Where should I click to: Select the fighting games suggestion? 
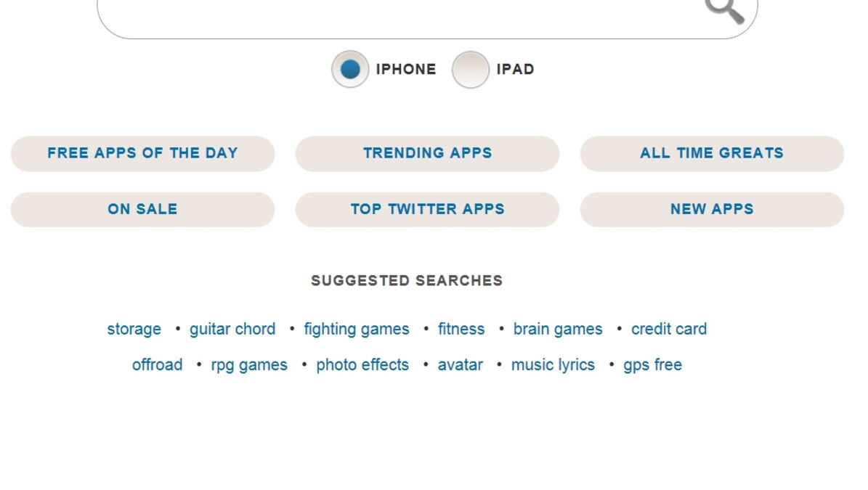click(357, 329)
